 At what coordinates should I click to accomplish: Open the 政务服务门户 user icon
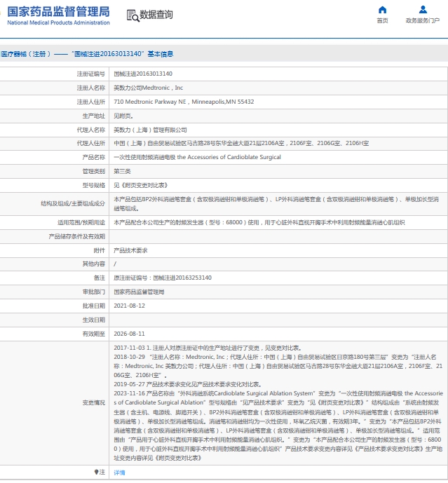pos(423,10)
